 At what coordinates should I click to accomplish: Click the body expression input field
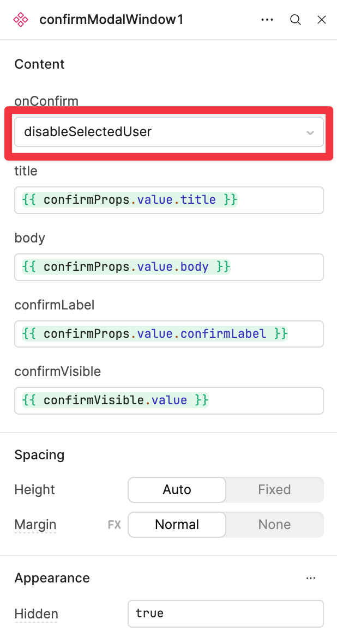[x=169, y=267]
